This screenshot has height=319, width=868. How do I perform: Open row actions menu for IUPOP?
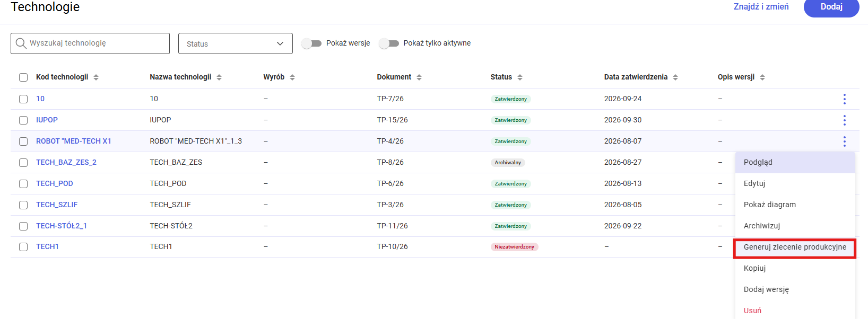tap(844, 120)
